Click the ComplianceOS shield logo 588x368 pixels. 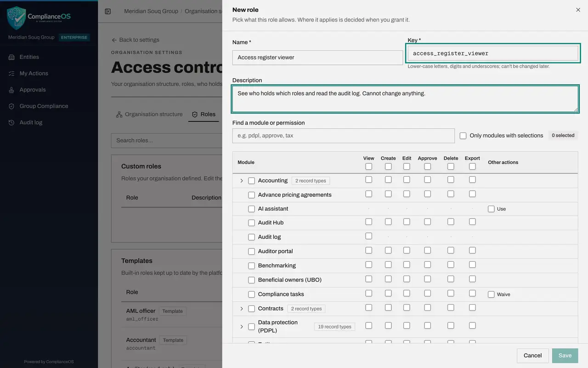click(x=16, y=18)
